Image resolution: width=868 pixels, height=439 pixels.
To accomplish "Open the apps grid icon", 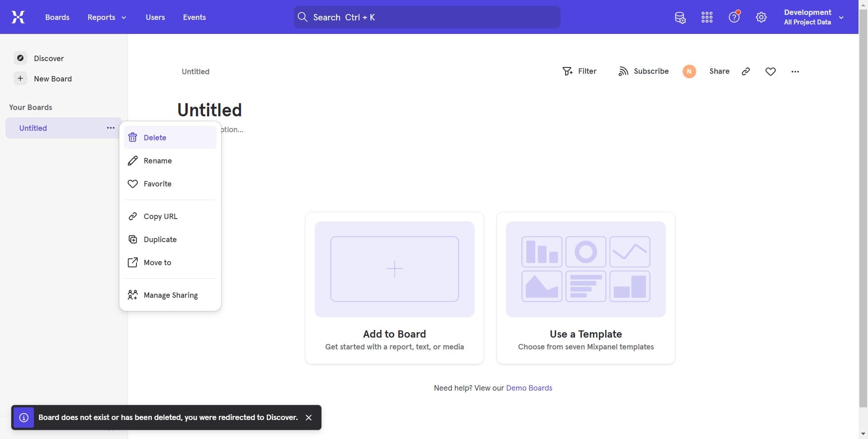I will (x=707, y=17).
